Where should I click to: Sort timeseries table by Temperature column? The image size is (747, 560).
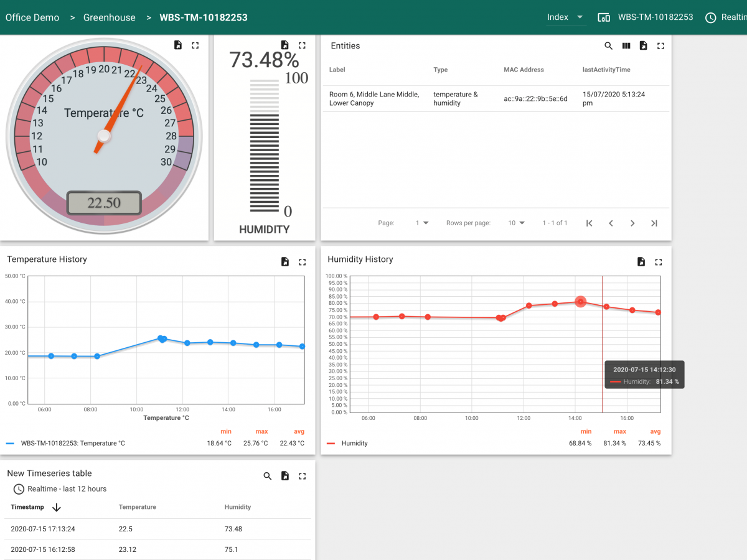pos(138,507)
